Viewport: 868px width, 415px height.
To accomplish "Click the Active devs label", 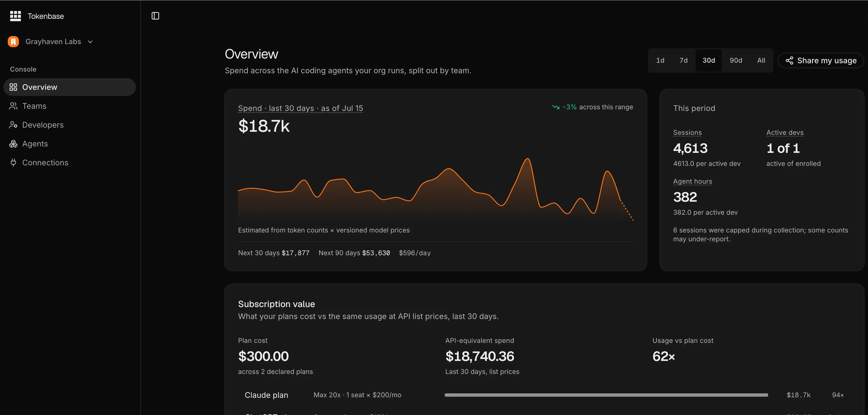I will point(785,133).
